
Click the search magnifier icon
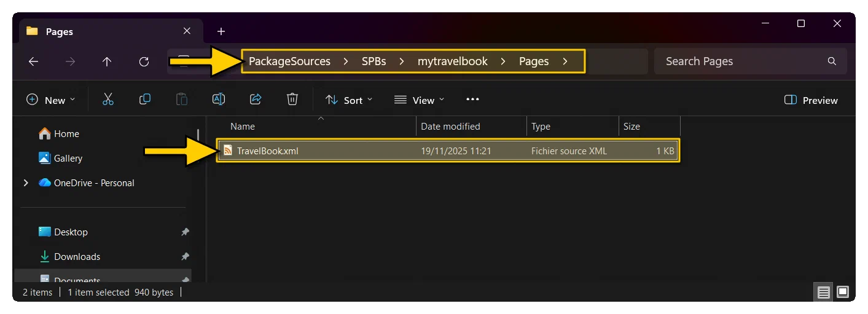point(832,61)
